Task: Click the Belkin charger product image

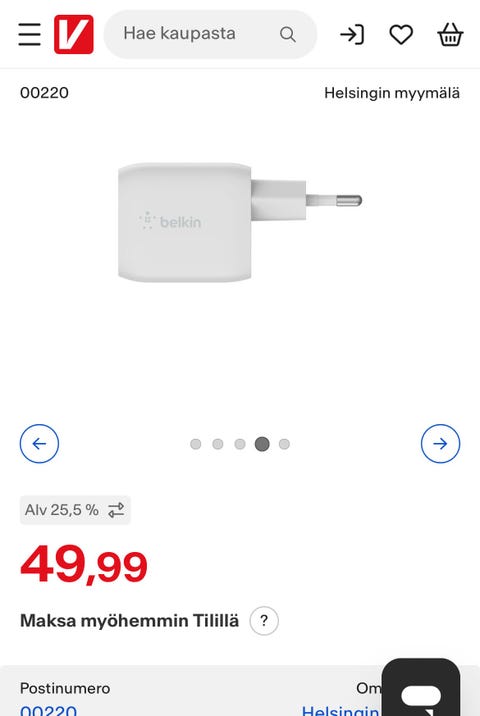Action: pyautogui.click(x=240, y=222)
